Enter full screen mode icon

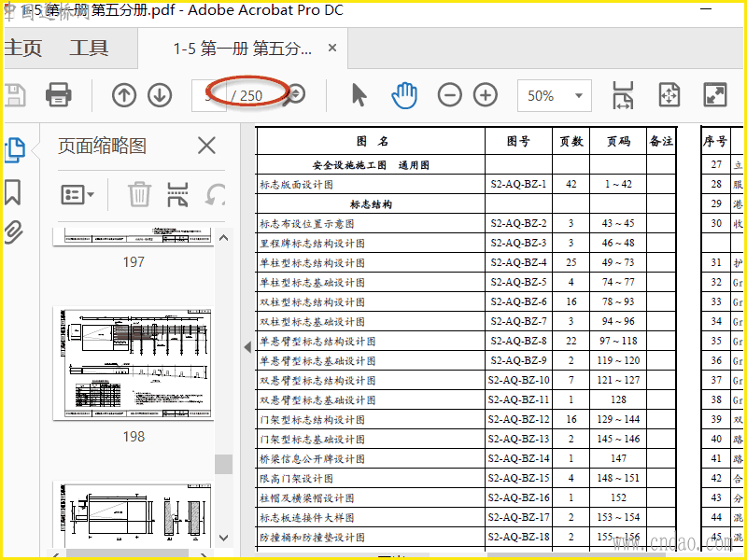pos(715,95)
